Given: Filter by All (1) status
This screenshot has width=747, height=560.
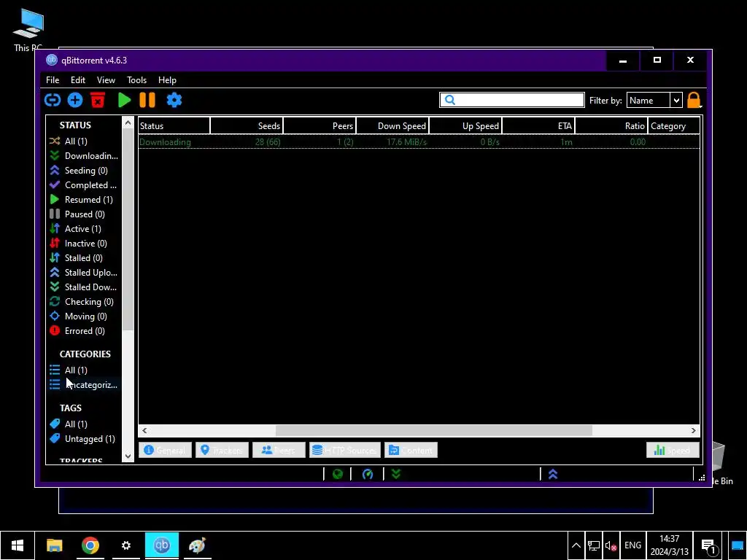Looking at the screenshot, I should (x=84, y=141).
